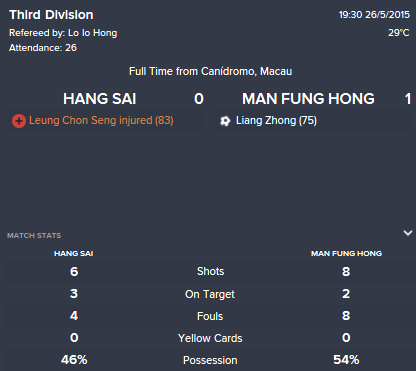Click the Possession stat row label

coord(210,360)
